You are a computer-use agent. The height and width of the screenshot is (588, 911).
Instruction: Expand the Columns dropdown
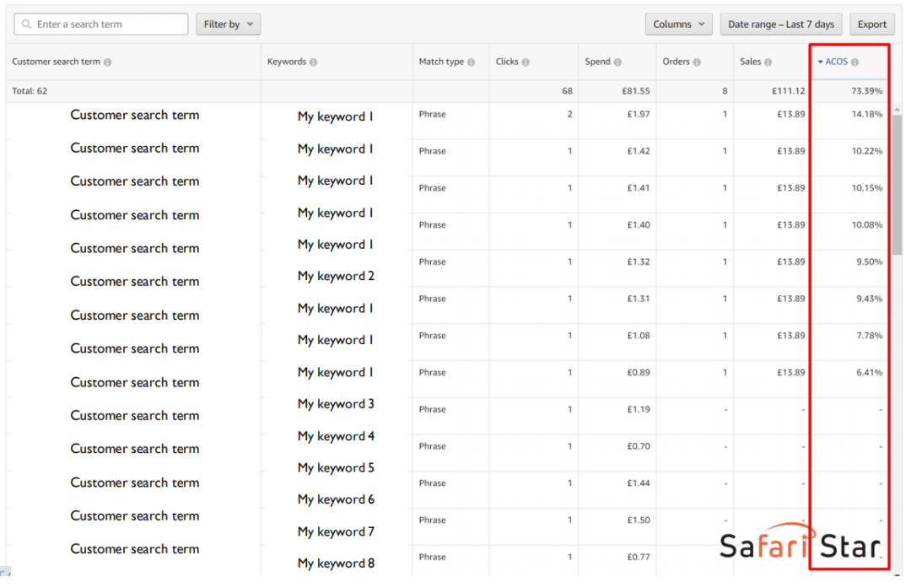tap(678, 24)
